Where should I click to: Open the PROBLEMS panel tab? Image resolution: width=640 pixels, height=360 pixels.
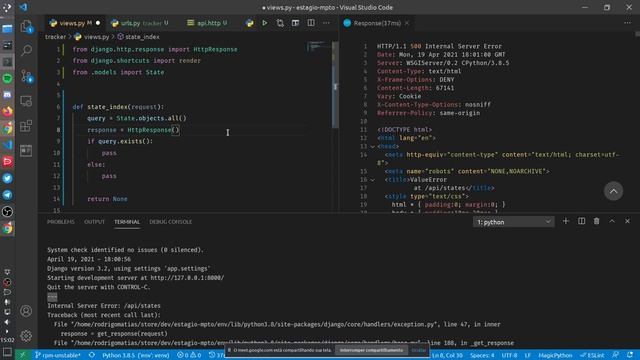[x=61, y=222]
